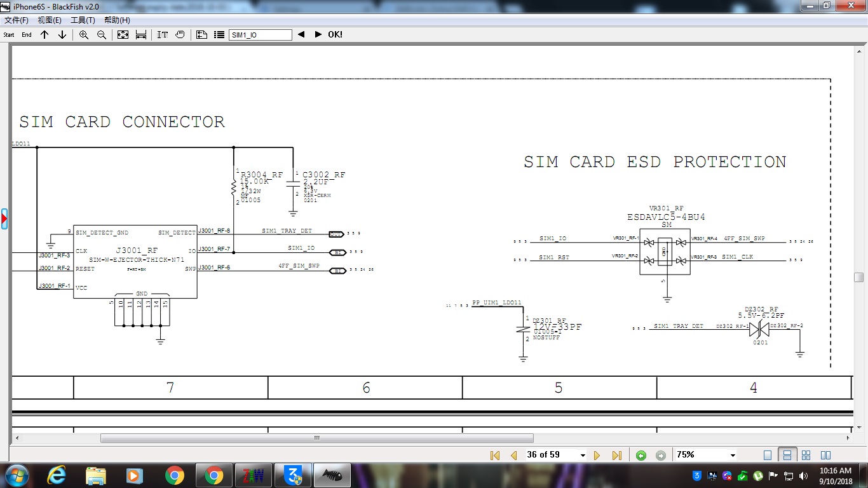Switch to two-page facing layout
868x488 pixels.
[825, 455]
